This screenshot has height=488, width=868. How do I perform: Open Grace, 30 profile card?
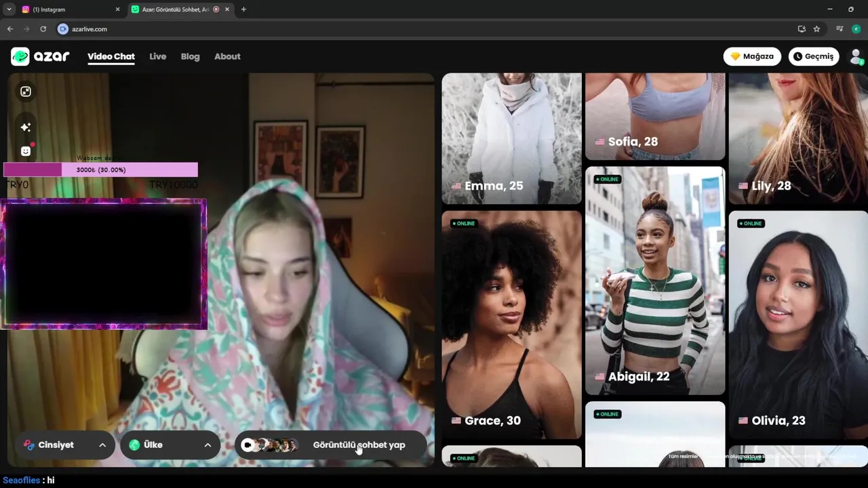512,325
